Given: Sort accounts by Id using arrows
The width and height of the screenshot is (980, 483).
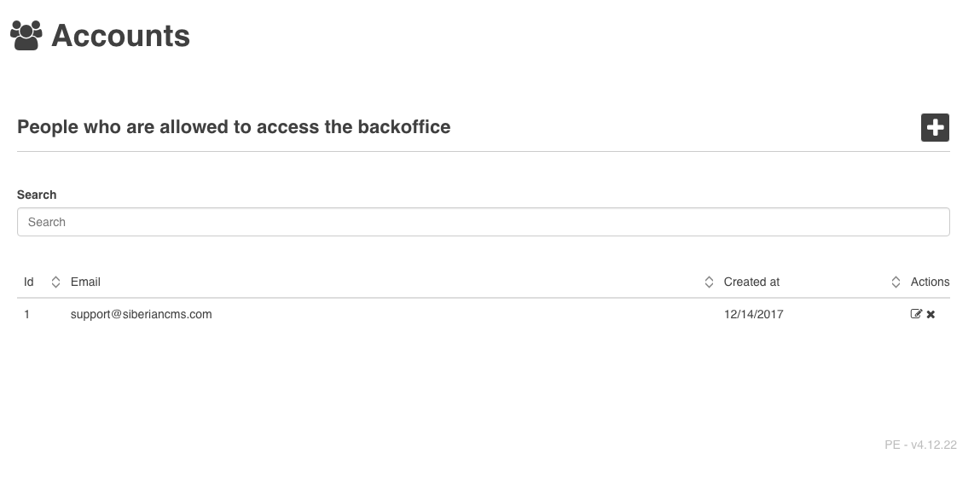Looking at the screenshot, I should click(55, 282).
